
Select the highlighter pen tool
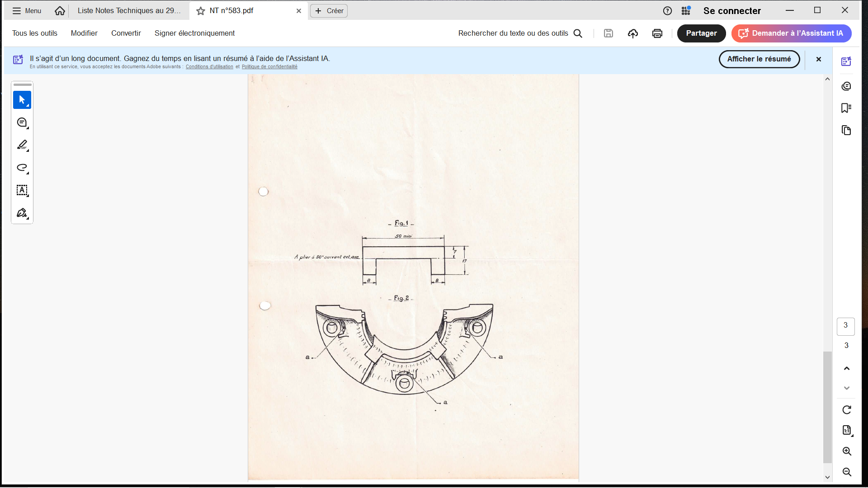22,145
